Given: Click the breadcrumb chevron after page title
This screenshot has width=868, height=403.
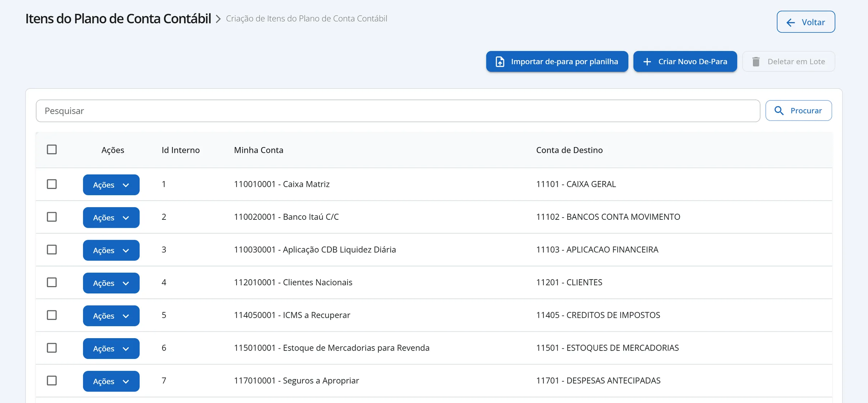Looking at the screenshot, I should click(x=218, y=19).
